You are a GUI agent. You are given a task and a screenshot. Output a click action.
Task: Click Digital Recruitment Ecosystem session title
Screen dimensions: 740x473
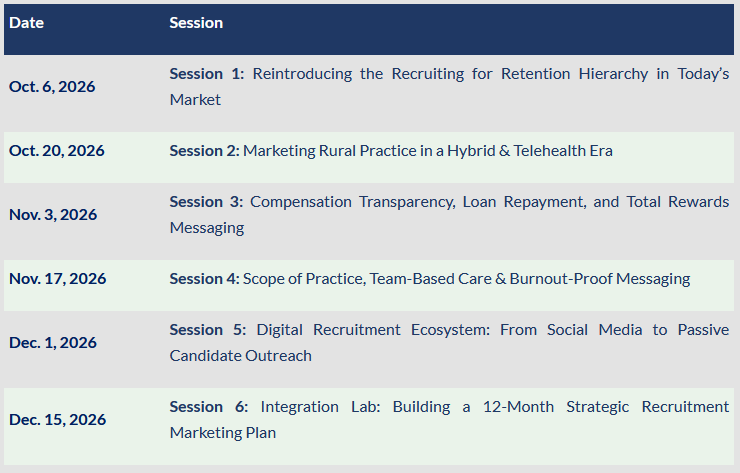[449, 343]
